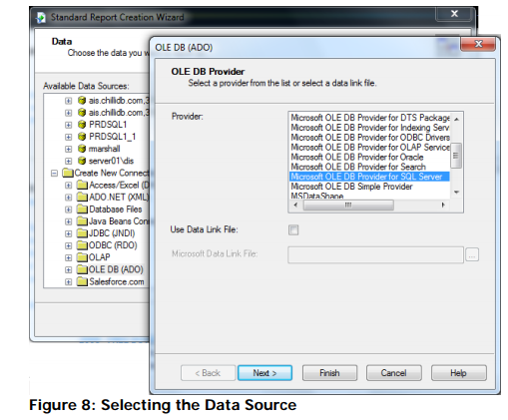Click the disabled Back button
Screen dimensions: 508x420
click(208, 373)
